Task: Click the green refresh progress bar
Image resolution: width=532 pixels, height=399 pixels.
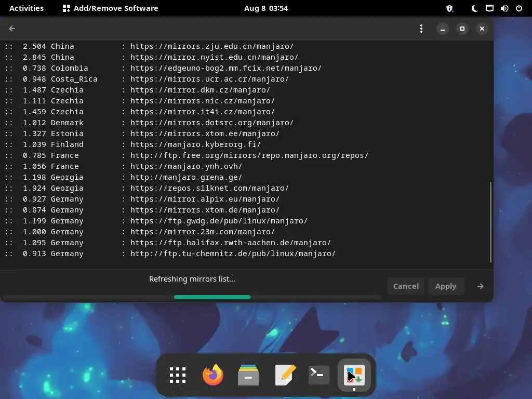Action: (212, 297)
